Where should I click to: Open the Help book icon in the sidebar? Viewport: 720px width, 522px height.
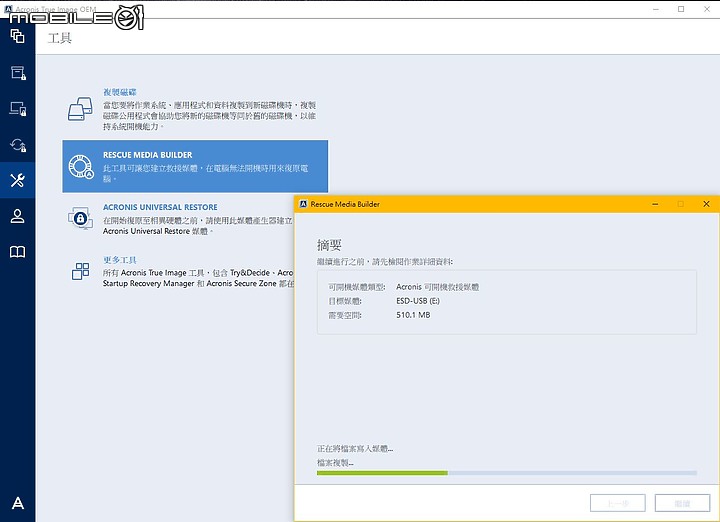(17, 252)
